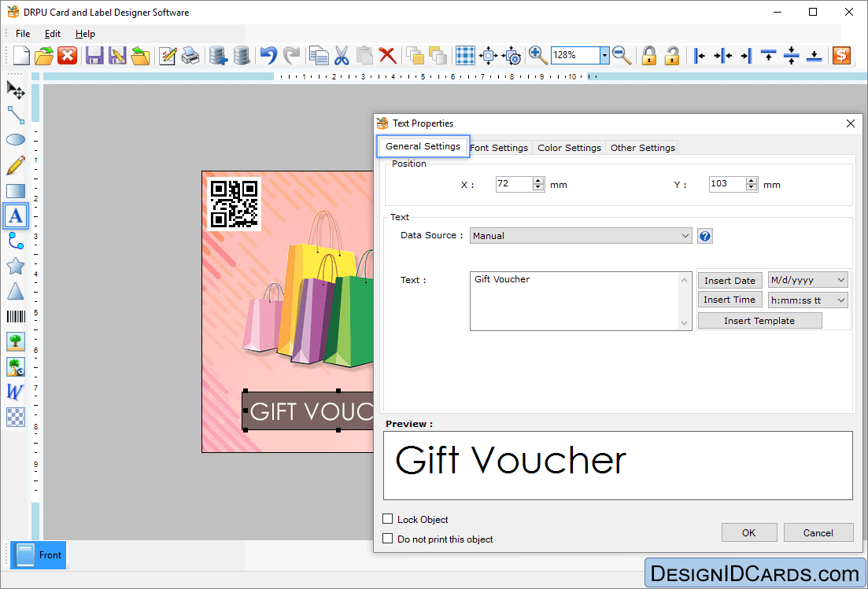Save the card with the floppy disk icon

[94, 55]
